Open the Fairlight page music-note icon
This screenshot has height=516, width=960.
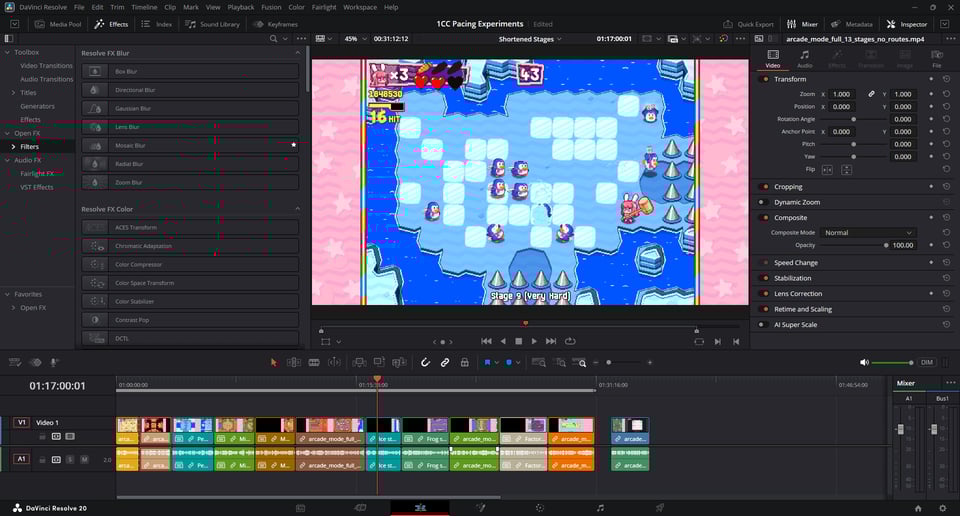[600, 507]
